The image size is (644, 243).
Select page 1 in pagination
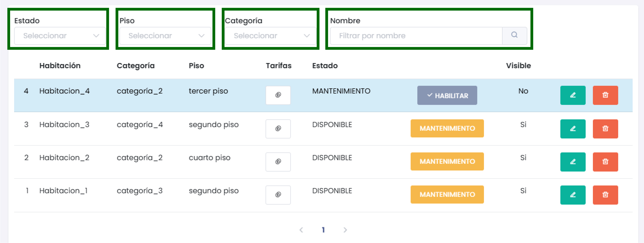pyautogui.click(x=323, y=230)
